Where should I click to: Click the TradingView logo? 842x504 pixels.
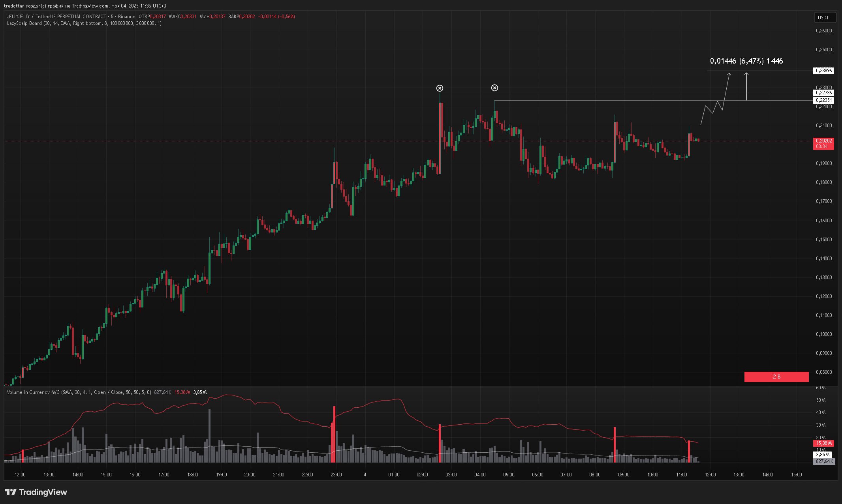pyautogui.click(x=36, y=492)
